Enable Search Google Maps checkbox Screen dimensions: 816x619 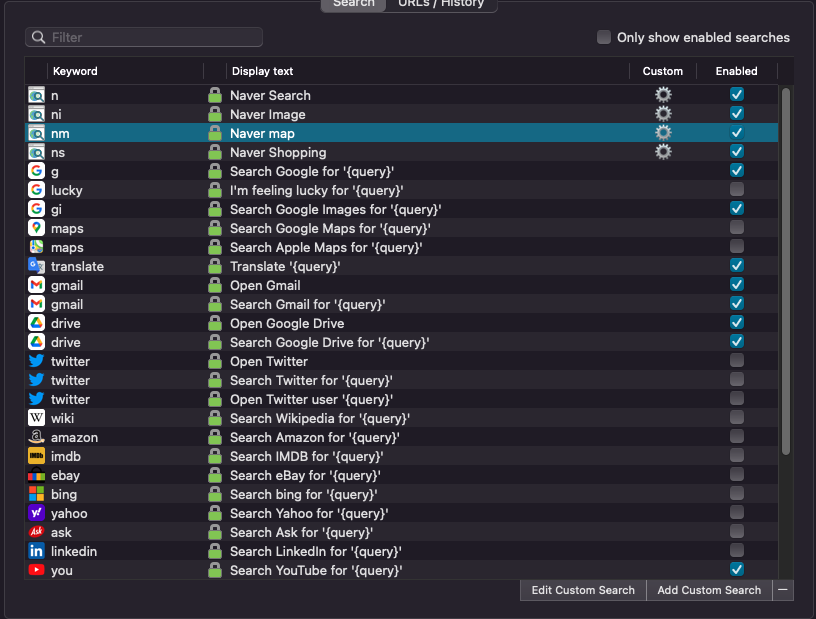(x=736, y=228)
